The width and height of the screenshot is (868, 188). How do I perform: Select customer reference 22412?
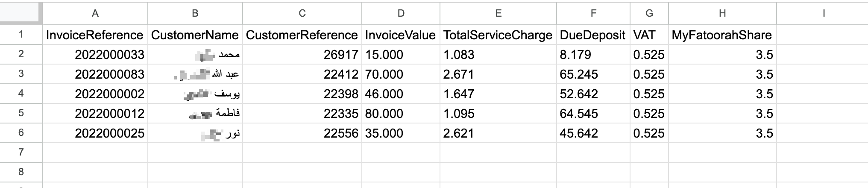click(x=302, y=74)
